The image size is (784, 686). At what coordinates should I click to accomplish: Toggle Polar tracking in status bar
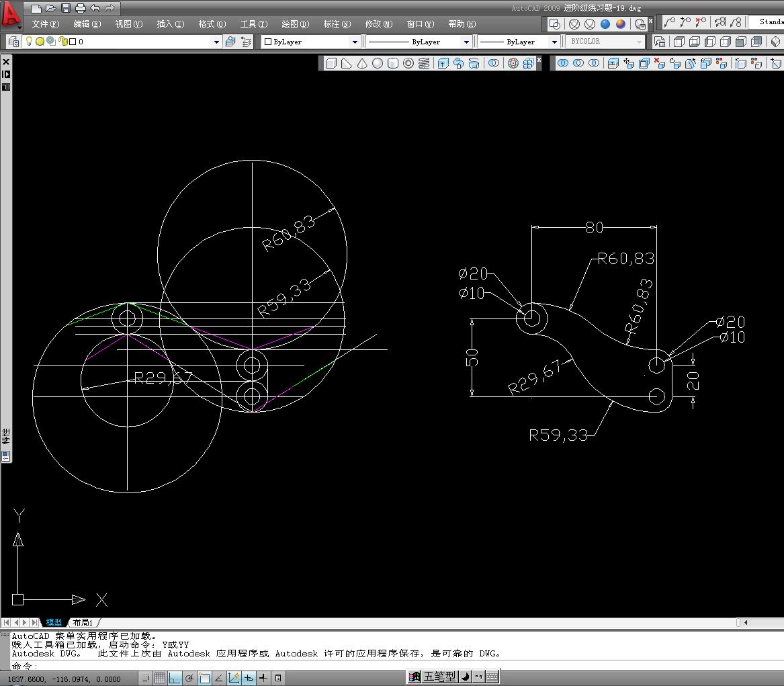tap(189, 679)
